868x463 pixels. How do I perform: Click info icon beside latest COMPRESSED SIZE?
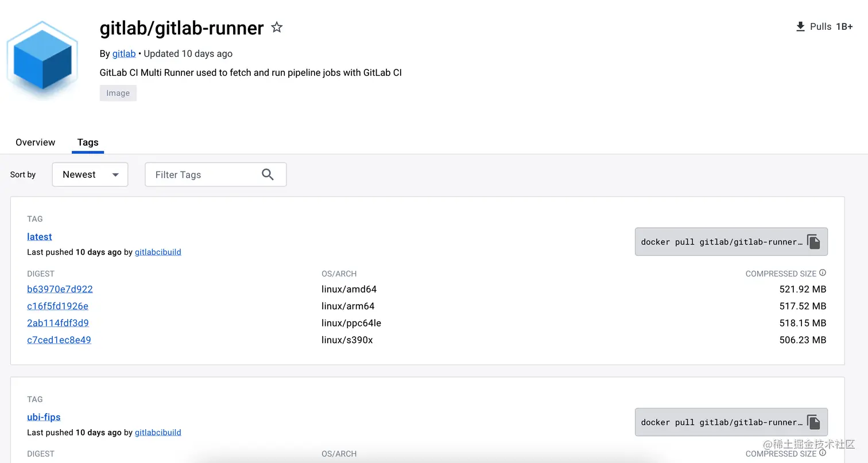[823, 273]
